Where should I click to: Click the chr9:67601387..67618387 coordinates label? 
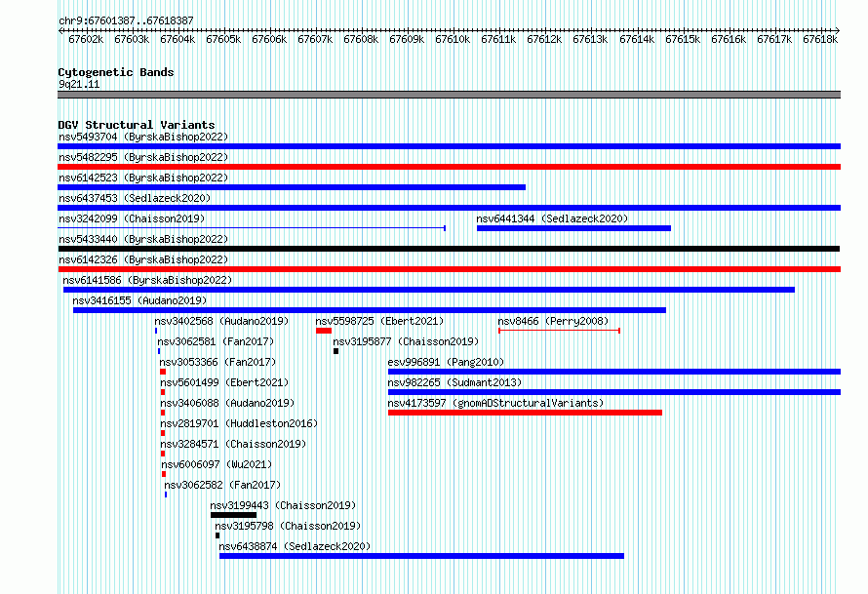pos(126,20)
